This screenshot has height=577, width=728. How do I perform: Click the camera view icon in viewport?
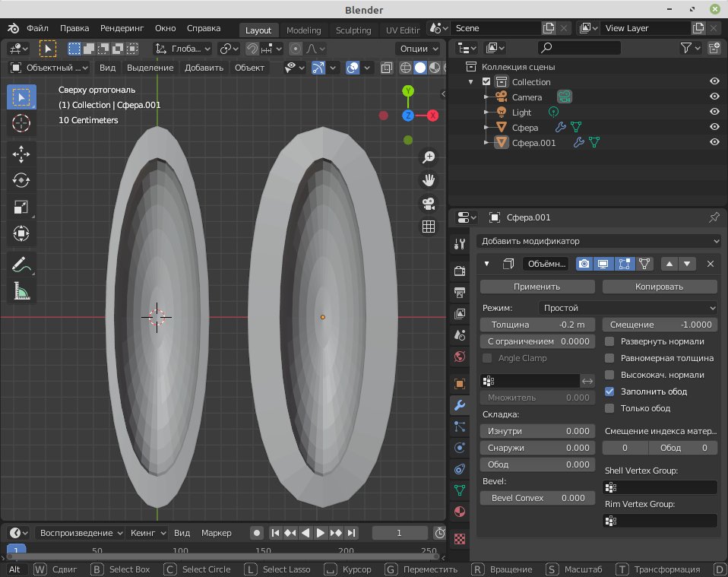coord(429,204)
